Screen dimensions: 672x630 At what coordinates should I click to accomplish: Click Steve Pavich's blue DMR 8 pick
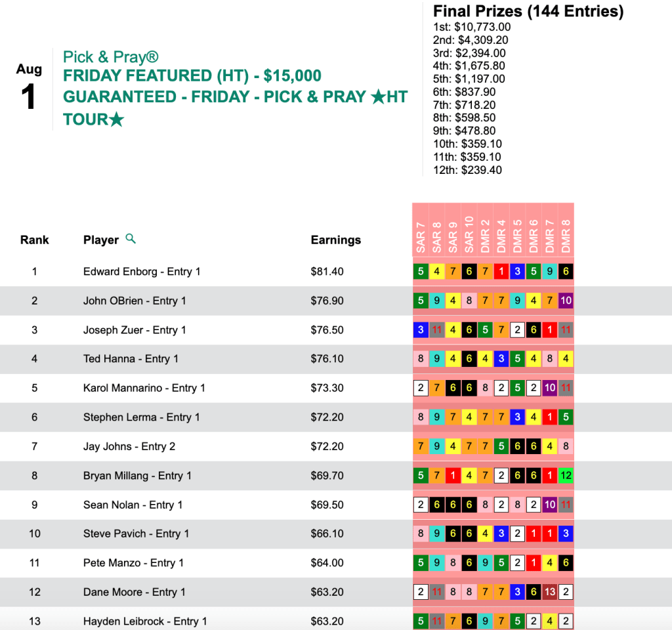566,534
